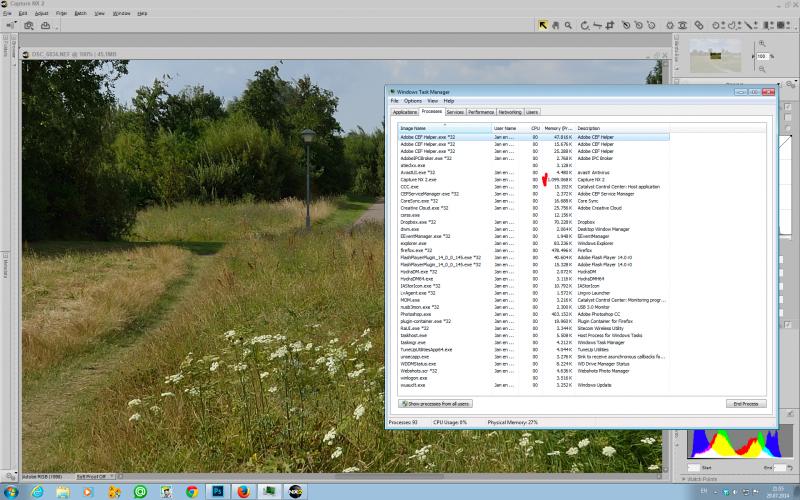
Task: Select the Selection Control Point tool
Action: coord(718,25)
